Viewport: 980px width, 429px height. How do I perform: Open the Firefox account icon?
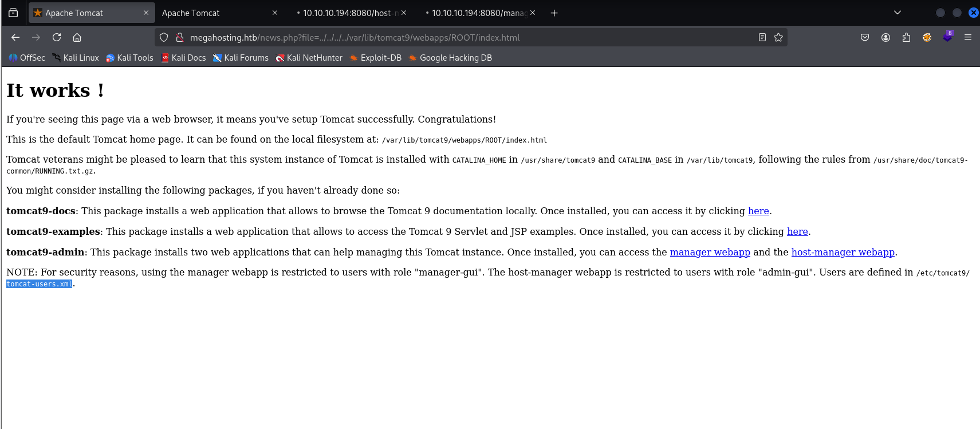pos(885,37)
